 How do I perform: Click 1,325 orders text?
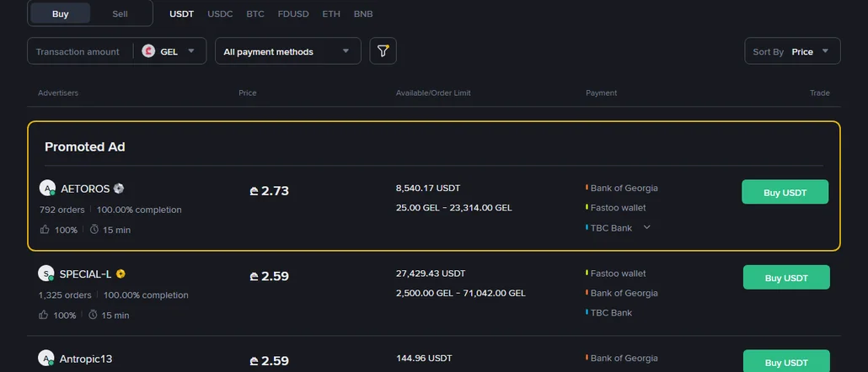[65, 295]
